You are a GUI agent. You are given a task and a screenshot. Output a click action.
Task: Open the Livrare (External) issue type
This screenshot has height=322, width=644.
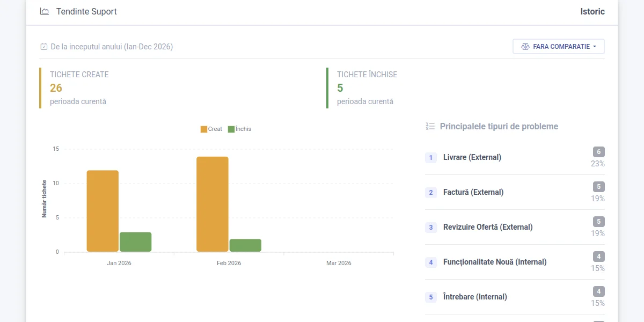pos(472,157)
